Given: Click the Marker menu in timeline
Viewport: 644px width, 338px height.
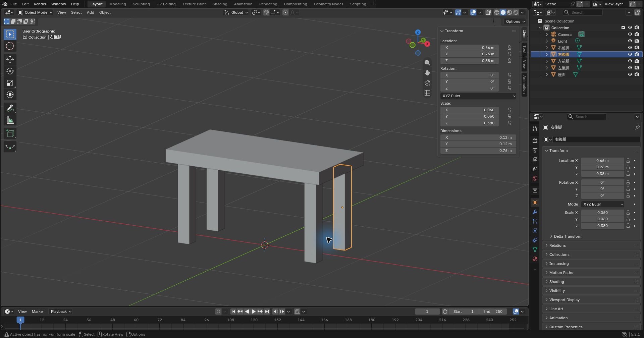Looking at the screenshot, I should tap(38, 312).
